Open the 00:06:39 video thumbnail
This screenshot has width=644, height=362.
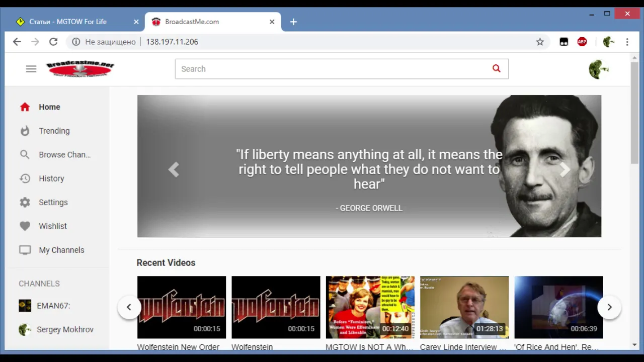[558, 307]
